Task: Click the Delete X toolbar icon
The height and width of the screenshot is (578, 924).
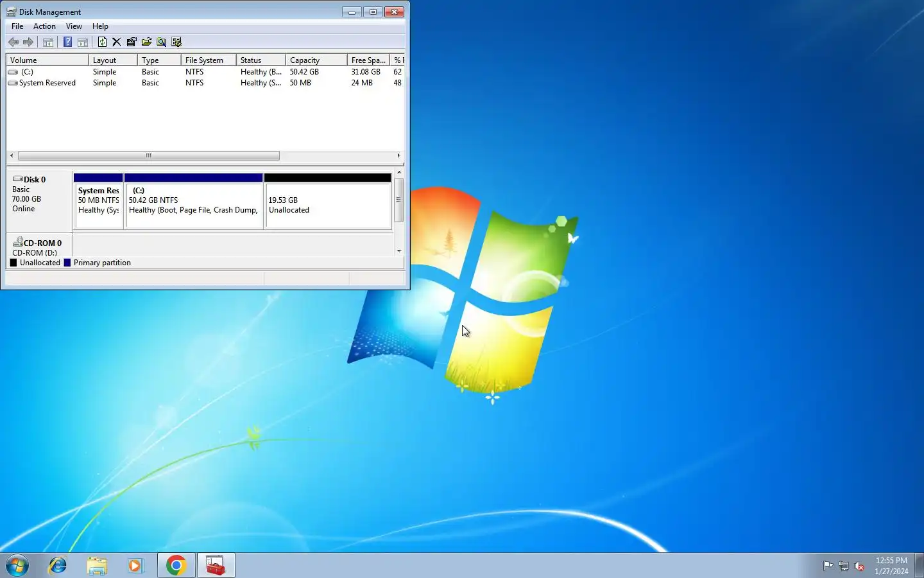Action: (x=116, y=42)
